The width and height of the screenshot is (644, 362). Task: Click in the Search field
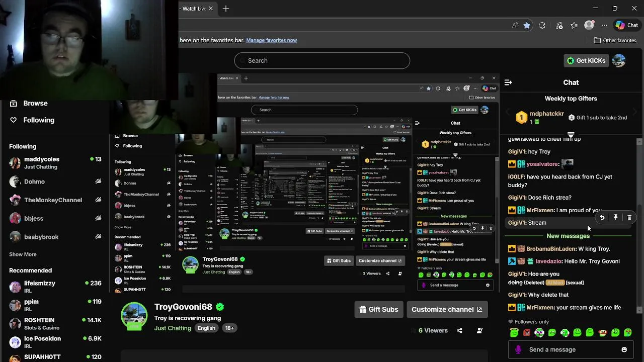322,60
